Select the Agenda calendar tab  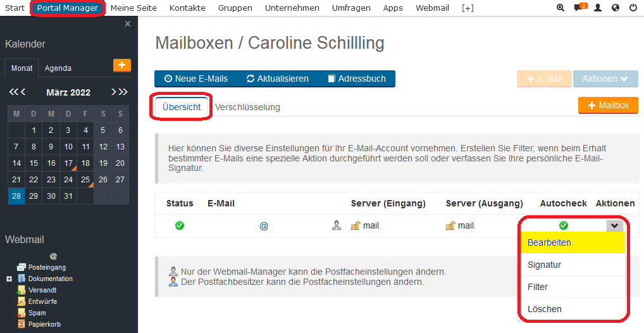tap(58, 68)
